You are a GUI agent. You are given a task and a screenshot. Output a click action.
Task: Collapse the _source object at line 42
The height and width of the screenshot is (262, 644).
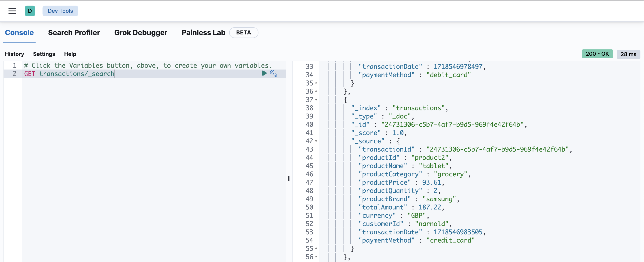tap(316, 141)
